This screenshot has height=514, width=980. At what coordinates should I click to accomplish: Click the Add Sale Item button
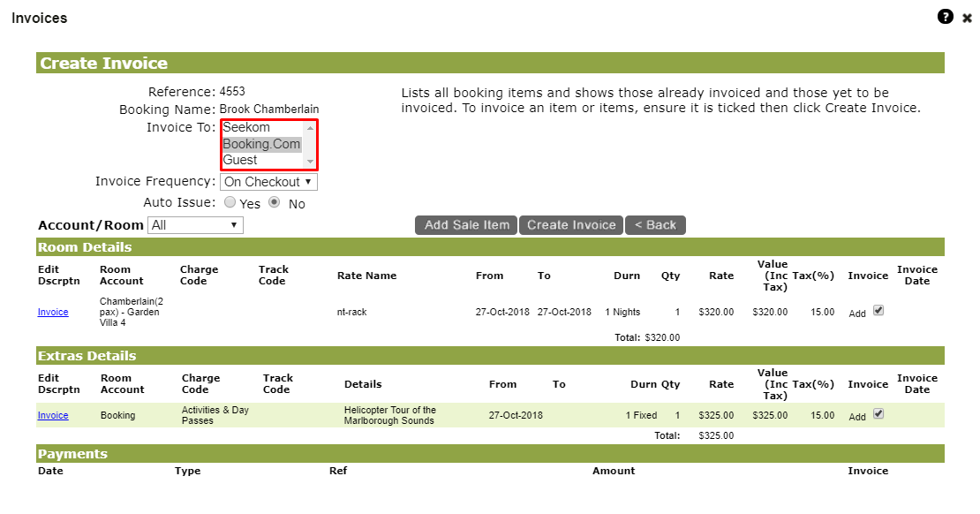tap(465, 225)
